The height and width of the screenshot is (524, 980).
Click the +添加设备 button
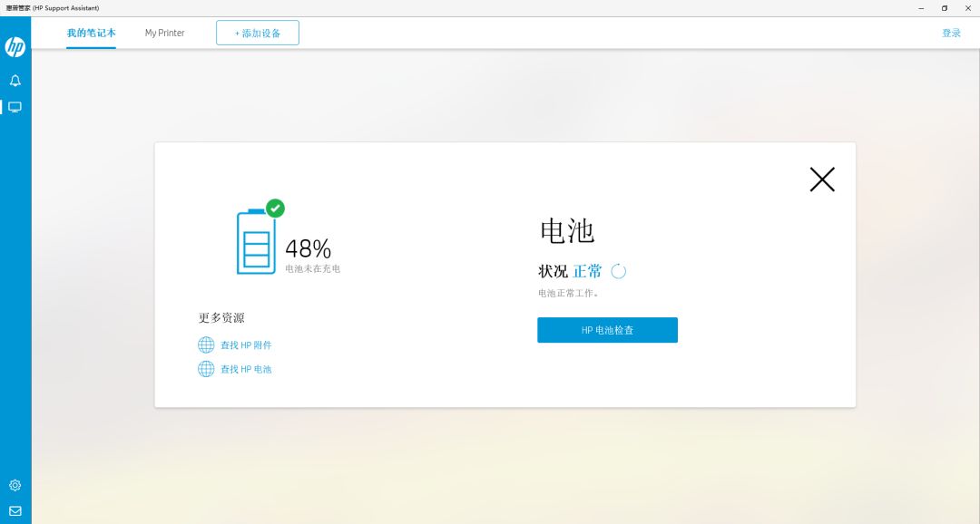pos(258,33)
